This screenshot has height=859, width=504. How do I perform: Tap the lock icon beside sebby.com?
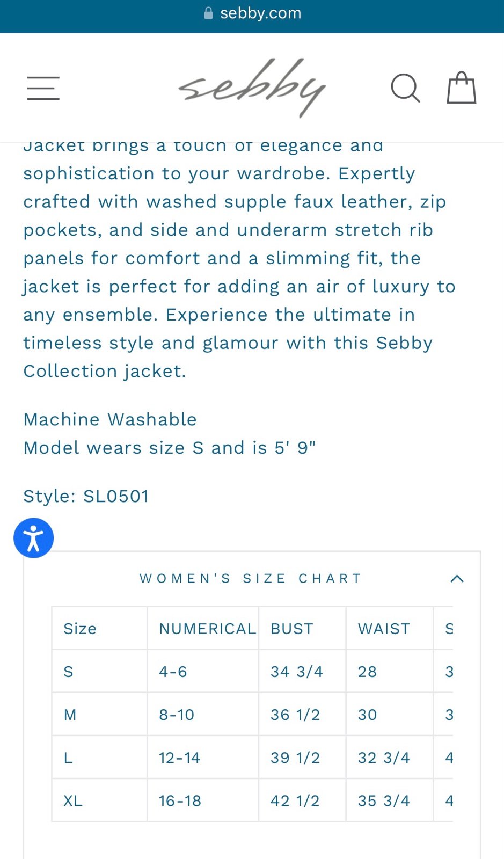click(209, 13)
